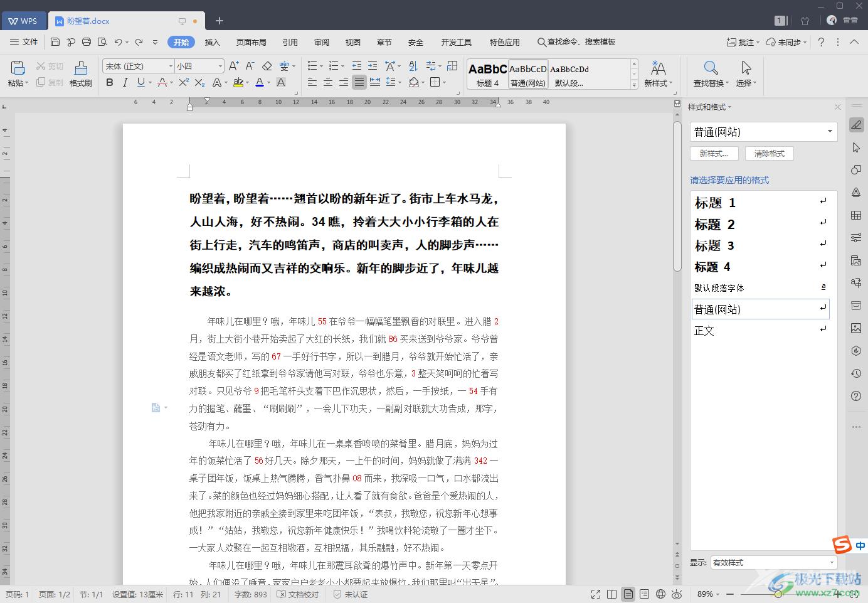This screenshot has height=603, width=868.
Task: Toggle Bold formatting
Action: click(x=110, y=82)
